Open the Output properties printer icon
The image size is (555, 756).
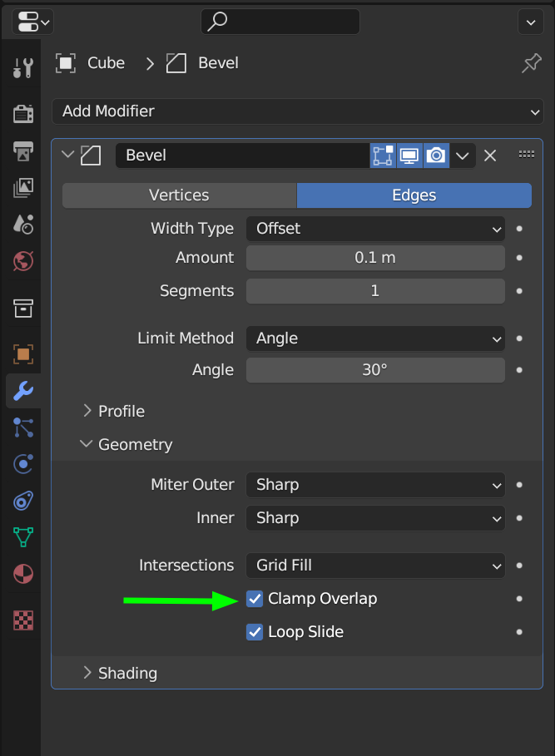pos(23,151)
